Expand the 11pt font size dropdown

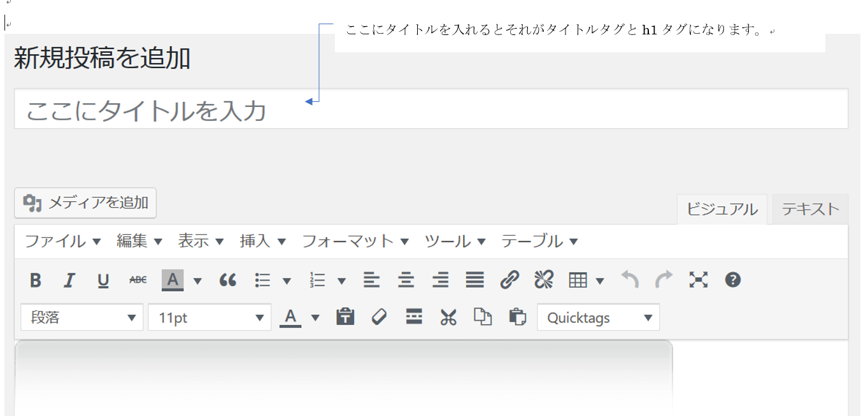[210, 317]
